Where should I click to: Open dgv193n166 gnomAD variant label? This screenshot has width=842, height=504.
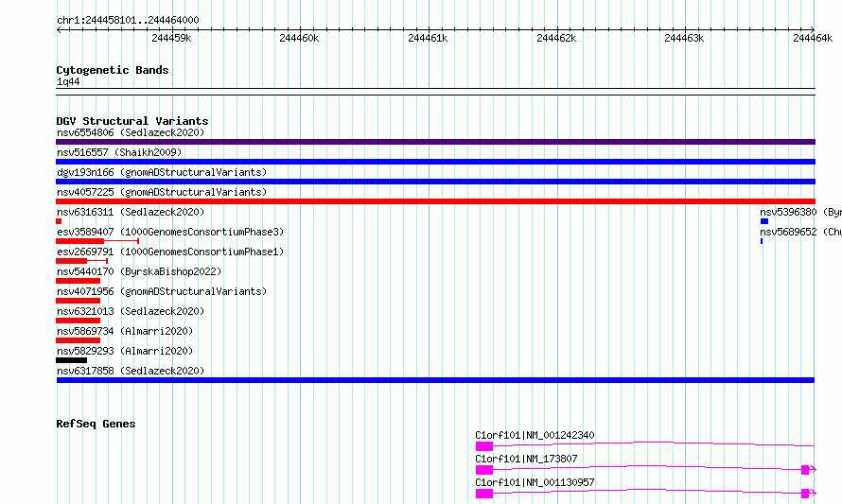pos(162,172)
